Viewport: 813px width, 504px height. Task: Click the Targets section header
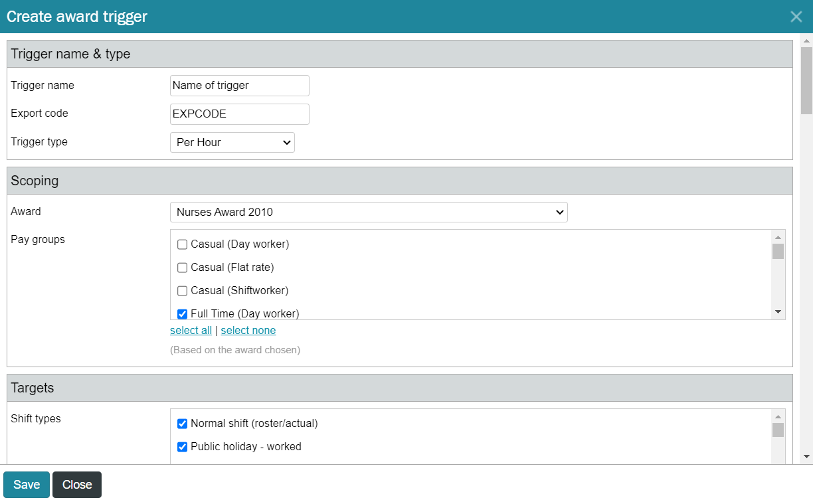pos(400,388)
